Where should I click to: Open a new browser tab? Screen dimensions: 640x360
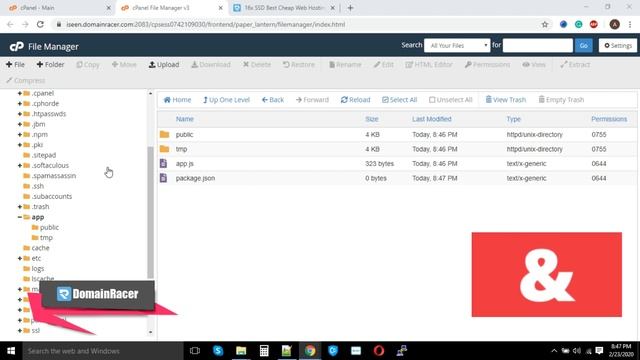pyautogui.click(x=350, y=8)
